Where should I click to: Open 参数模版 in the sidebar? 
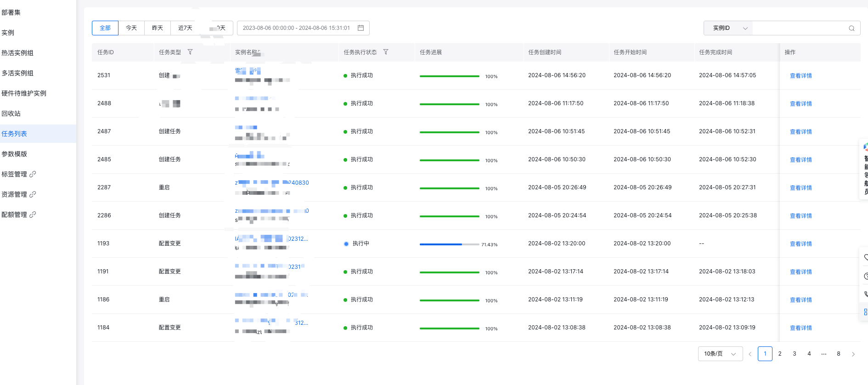14,154
